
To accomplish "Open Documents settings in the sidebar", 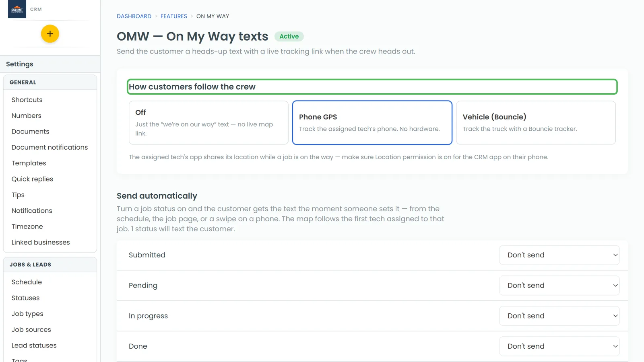I will (x=31, y=132).
